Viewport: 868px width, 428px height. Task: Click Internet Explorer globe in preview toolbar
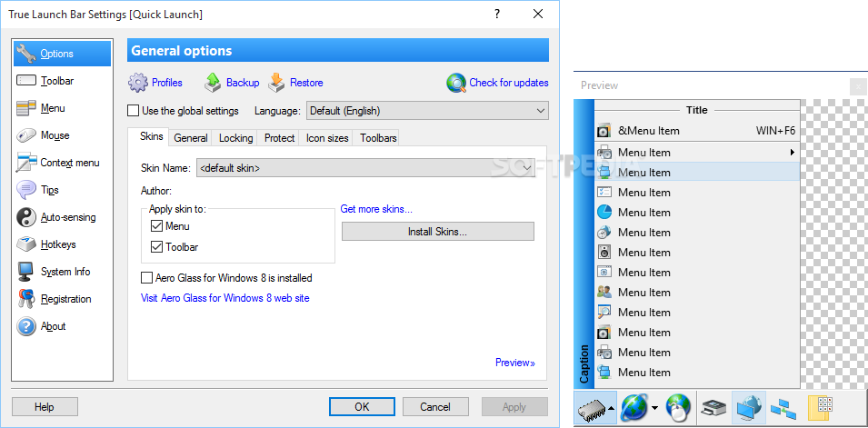[634, 408]
